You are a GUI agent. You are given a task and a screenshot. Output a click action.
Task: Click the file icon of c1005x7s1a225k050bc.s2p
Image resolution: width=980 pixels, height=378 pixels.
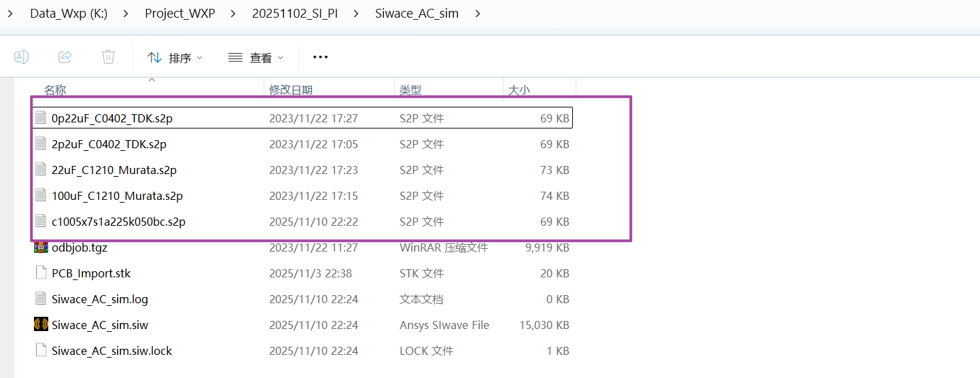point(41,221)
